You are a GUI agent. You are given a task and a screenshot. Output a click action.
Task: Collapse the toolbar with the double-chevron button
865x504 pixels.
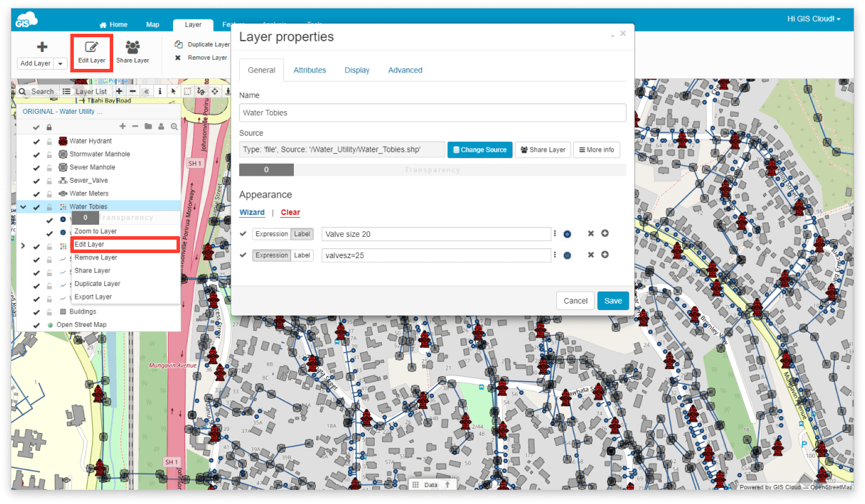point(145,91)
